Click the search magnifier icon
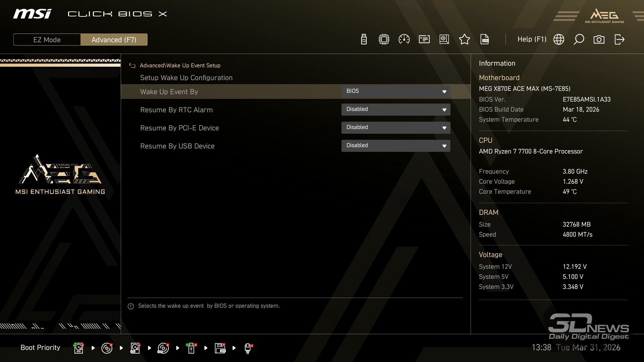Viewport: 644px width, 362px height. [x=579, y=40]
